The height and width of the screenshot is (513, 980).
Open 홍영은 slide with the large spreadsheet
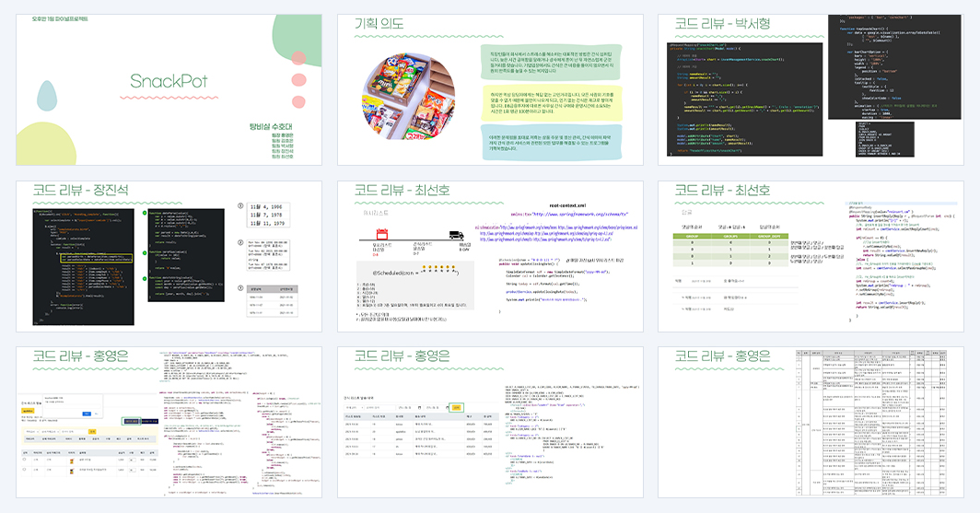[x=811, y=423]
